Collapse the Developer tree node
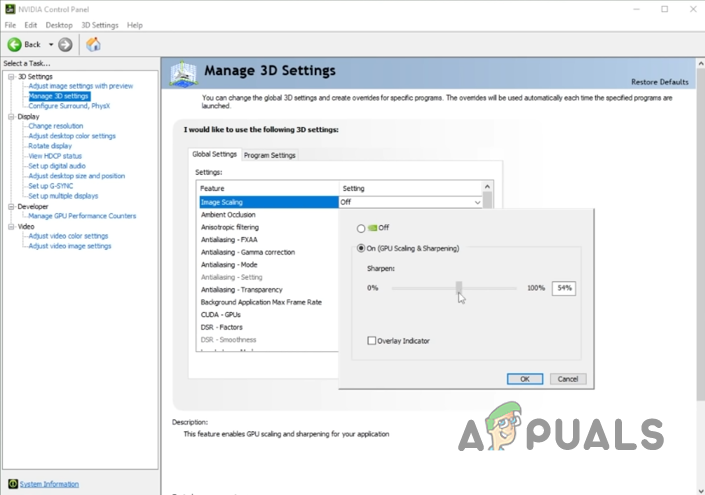The image size is (705, 495). pyautogui.click(x=11, y=206)
